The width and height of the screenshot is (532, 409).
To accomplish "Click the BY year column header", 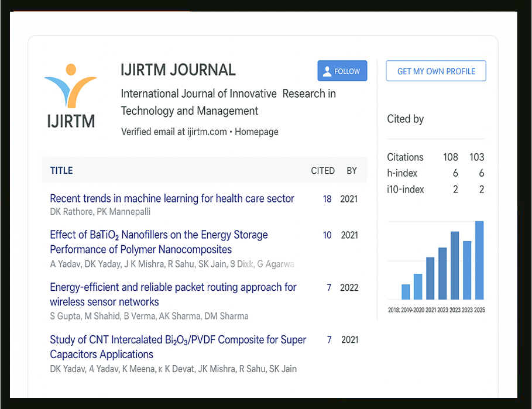I will pyautogui.click(x=352, y=170).
